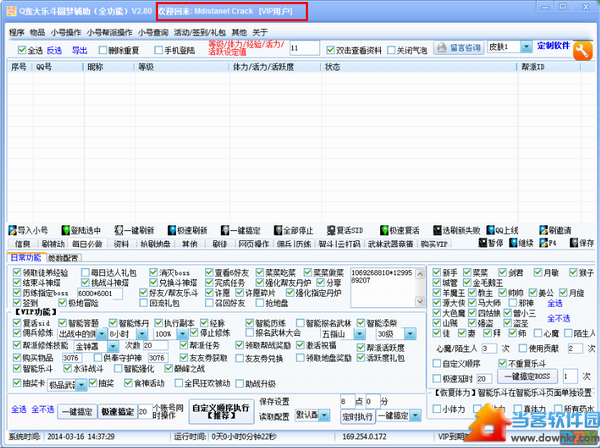The image size is (600, 448).
Task: Click the 极速刷新 fast refresh icon
Action: 172,230
